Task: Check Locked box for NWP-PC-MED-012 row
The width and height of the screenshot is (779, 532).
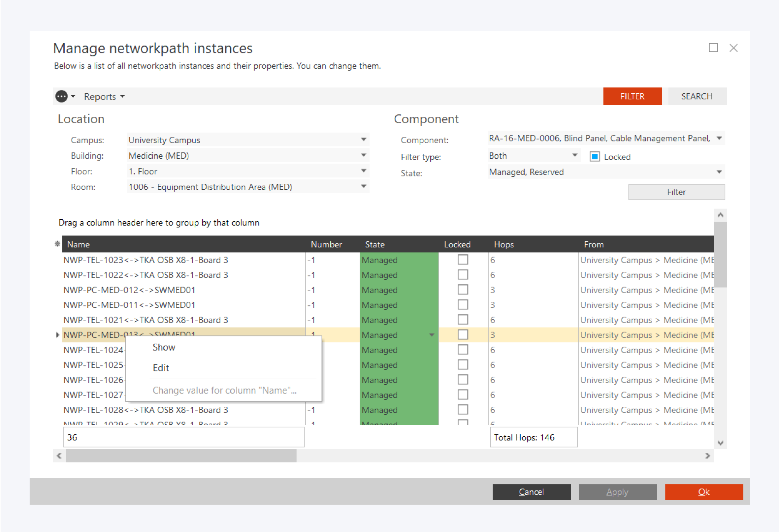Action: point(463,290)
